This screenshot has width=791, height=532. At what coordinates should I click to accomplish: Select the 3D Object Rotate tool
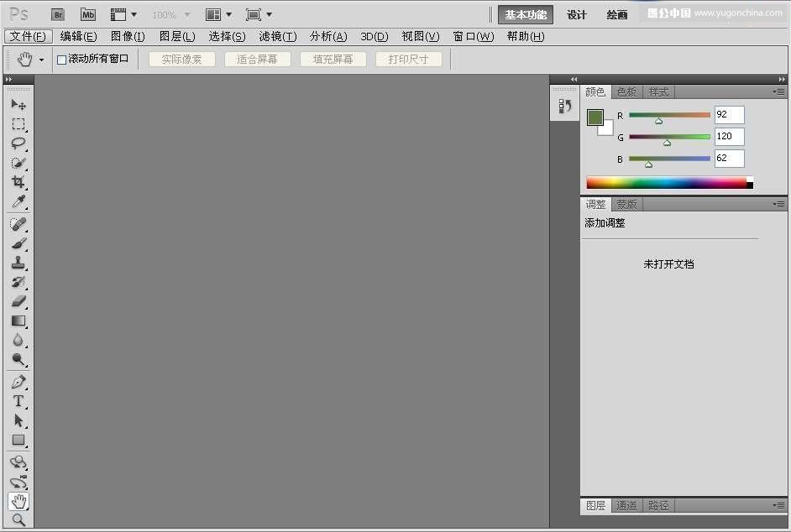[18, 462]
